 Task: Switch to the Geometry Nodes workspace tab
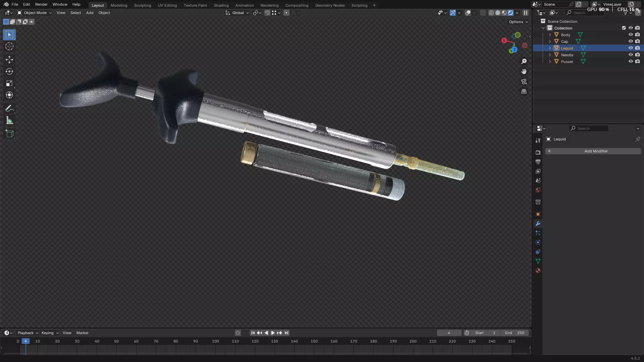pos(330,5)
